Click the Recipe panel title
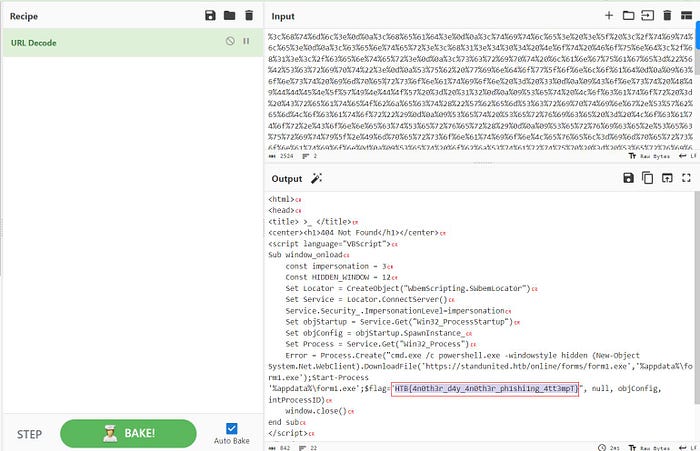Screen dimensions: 700x451 [x=24, y=16]
